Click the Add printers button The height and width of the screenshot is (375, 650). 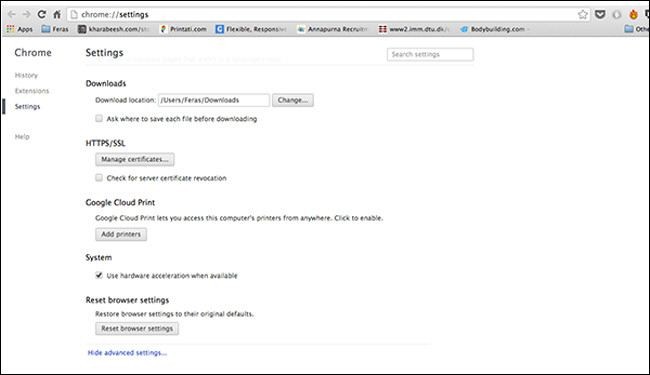pos(121,234)
